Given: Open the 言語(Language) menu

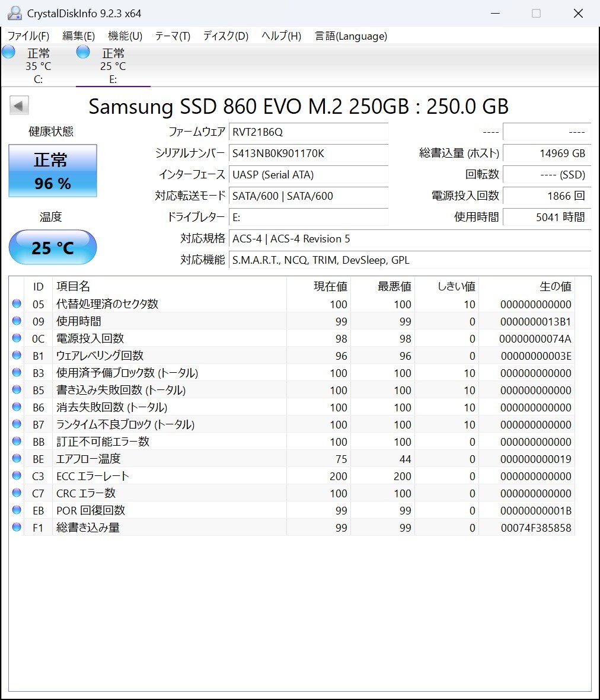Looking at the screenshot, I should tap(350, 36).
